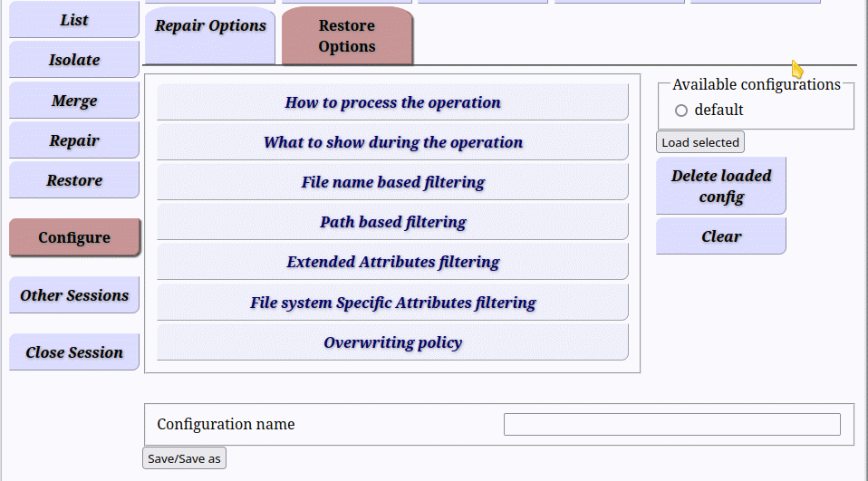This screenshot has width=868, height=481.
Task: Click the Load selected button
Action: (x=700, y=142)
